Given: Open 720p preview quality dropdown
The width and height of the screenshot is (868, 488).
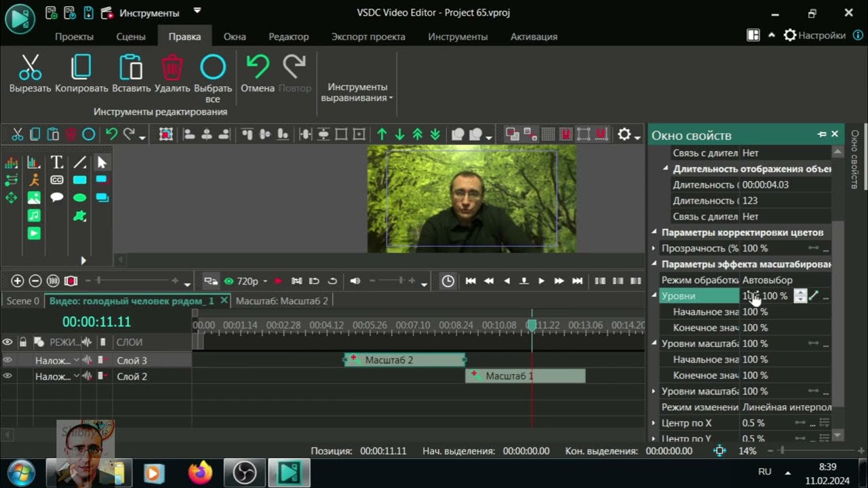Looking at the screenshot, I should (x=265, y=281).
